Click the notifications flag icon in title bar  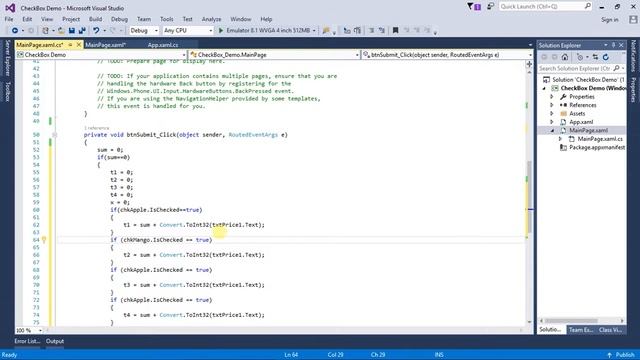tap(474, 7)
